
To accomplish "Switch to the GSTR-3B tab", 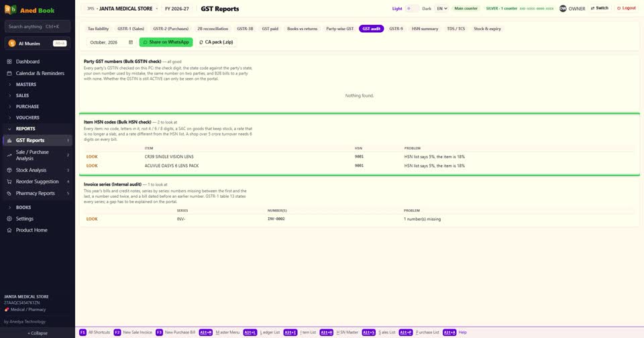I will click(x=245, y=29).
